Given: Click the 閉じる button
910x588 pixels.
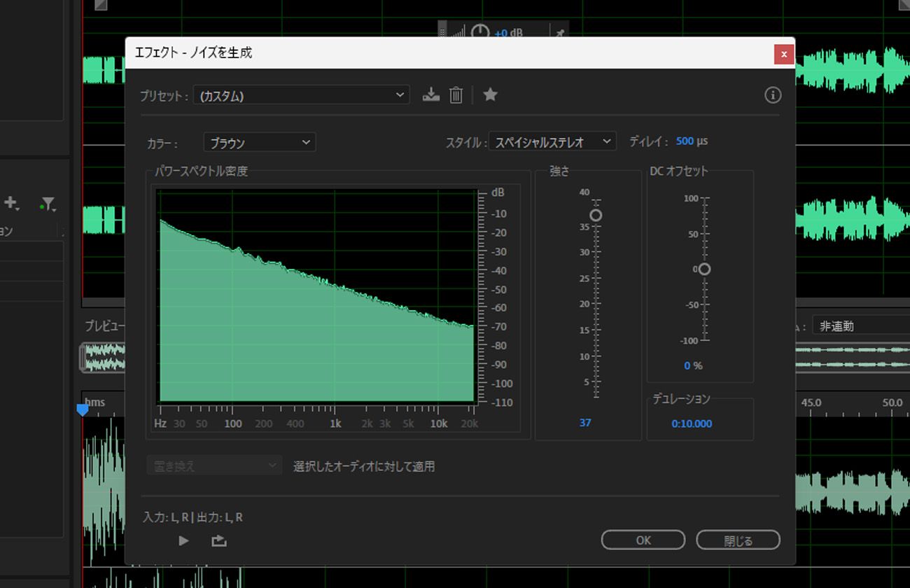Looking at the screenshot, I should pyautogui.click(x=738, y=540).
